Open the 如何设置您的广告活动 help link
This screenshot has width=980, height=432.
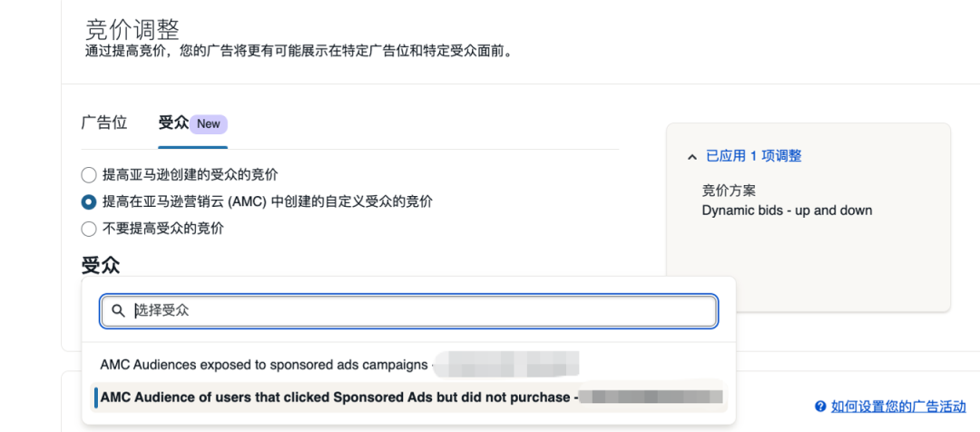tap(898, 407)
